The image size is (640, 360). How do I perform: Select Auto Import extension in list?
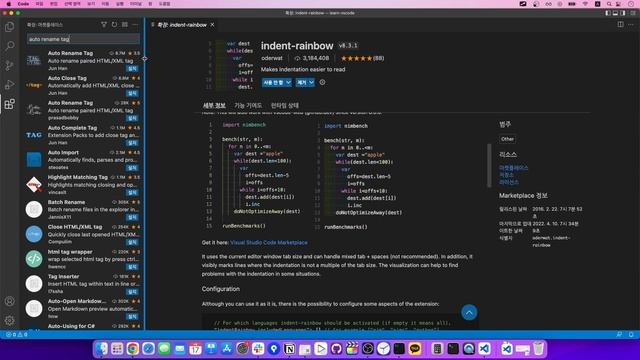[x=83, y=160]
